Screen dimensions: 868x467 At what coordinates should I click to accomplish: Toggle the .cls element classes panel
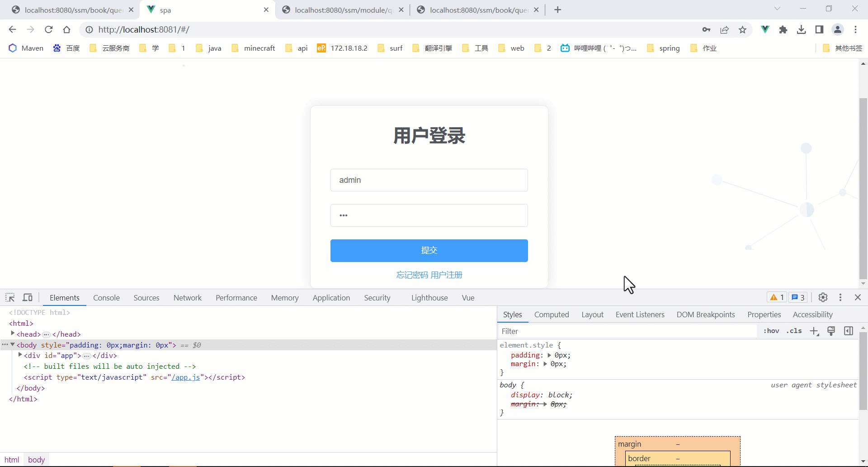[794, 331]
